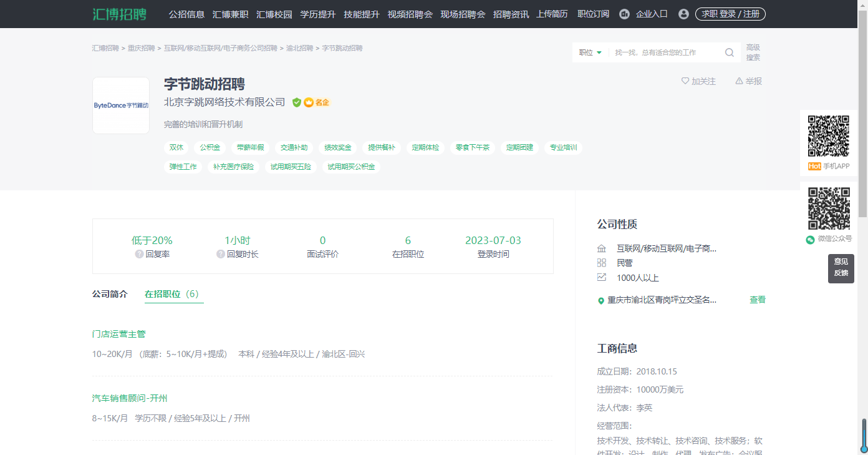
Task: Open 汇博校园 in the top navigation
Action: tap(274, 14)
